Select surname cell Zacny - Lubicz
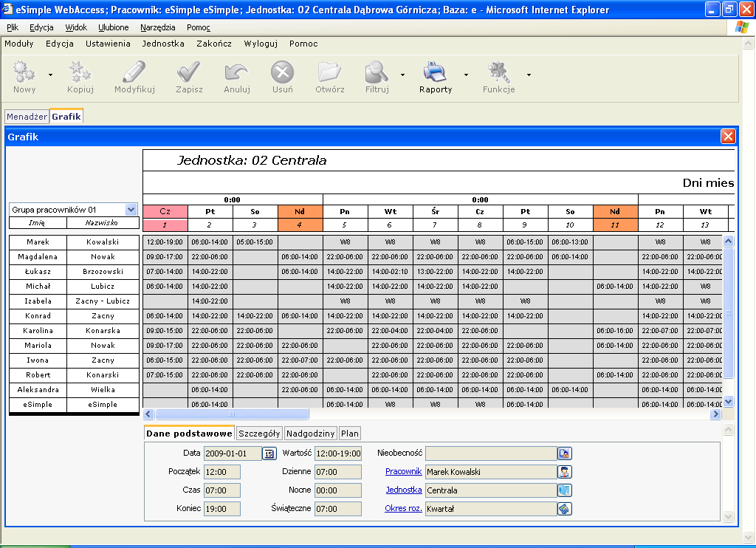This screenshot has height=548, width=756. coord(103,301)
